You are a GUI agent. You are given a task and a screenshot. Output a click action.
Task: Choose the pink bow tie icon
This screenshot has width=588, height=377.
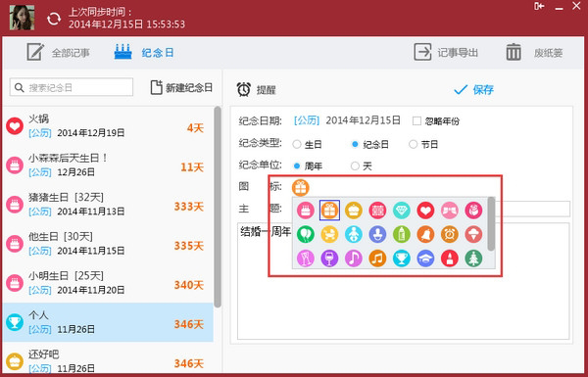coord(450,211)
